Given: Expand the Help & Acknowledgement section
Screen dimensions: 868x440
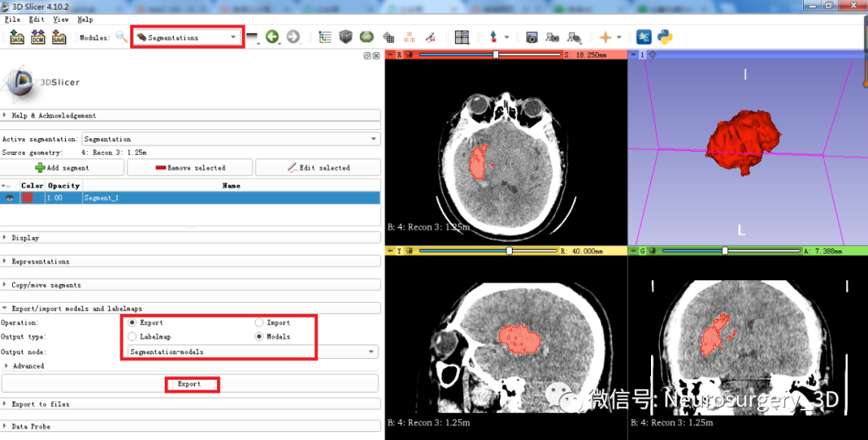Looking at the screenshot, I should click(190, 116).
